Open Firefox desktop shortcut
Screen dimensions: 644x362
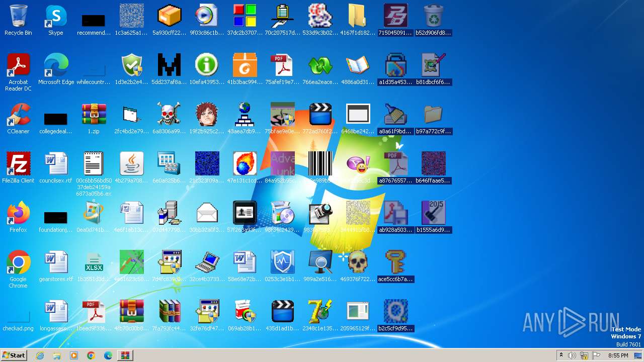pyautogui.click(x=18, y=217)
